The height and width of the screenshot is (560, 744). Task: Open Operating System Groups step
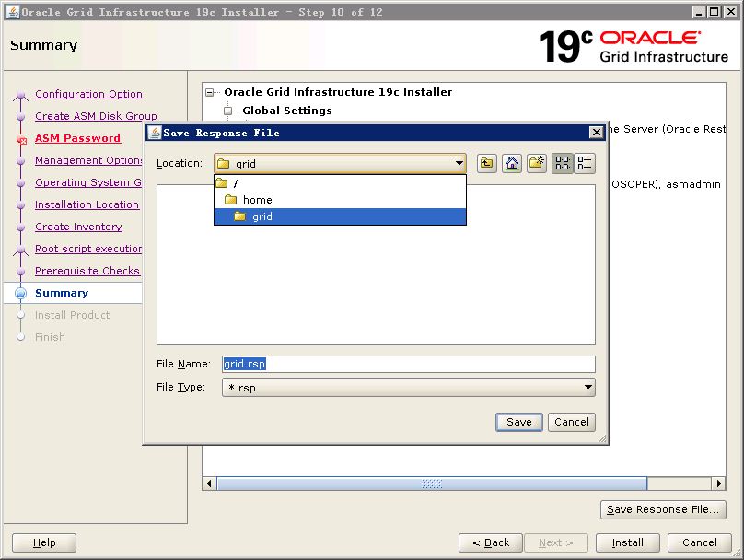tap(88, 182)
